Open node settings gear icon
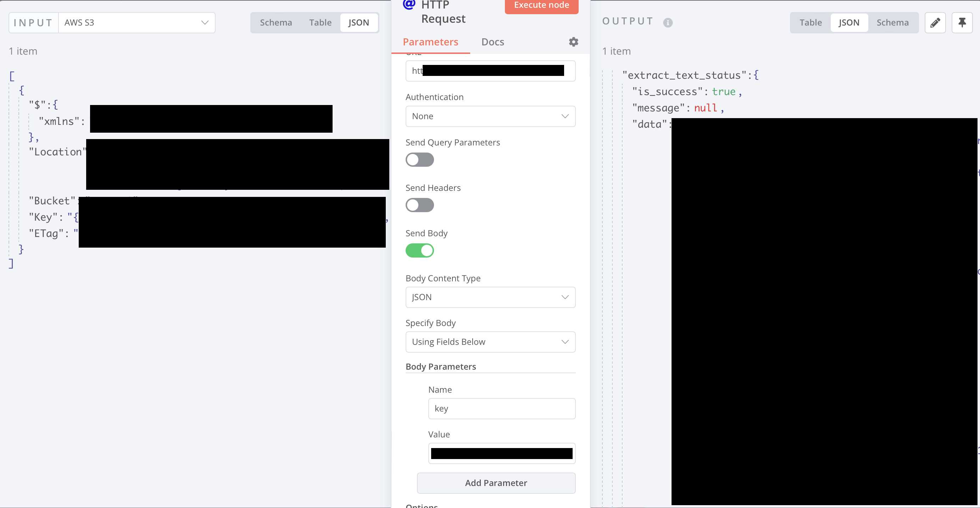980x508 pixels. point(573,42)
